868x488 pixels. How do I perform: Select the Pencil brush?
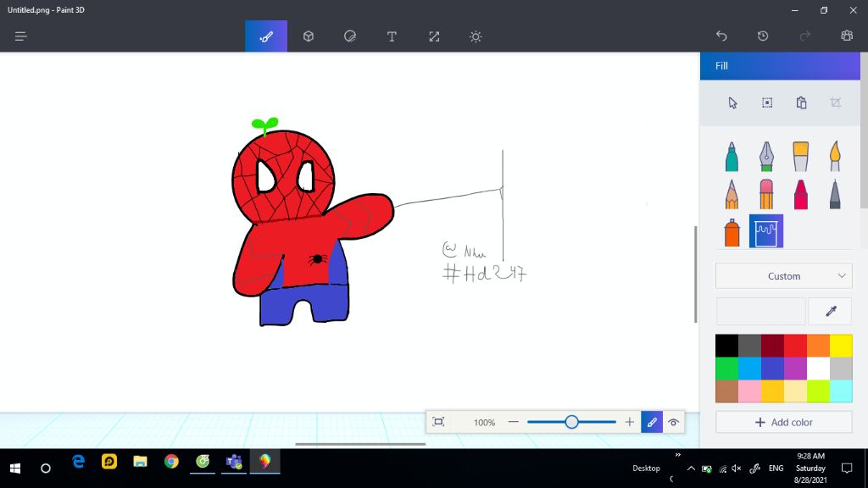click(732, 194)
